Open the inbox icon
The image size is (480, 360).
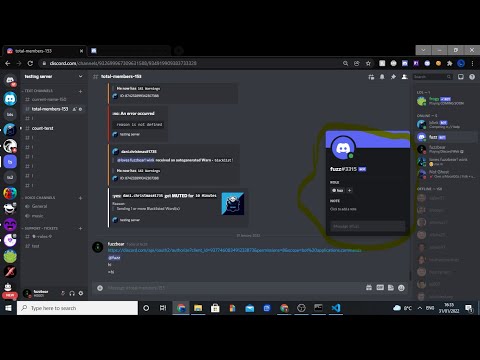pyautogui.click(x=461, y=77)
